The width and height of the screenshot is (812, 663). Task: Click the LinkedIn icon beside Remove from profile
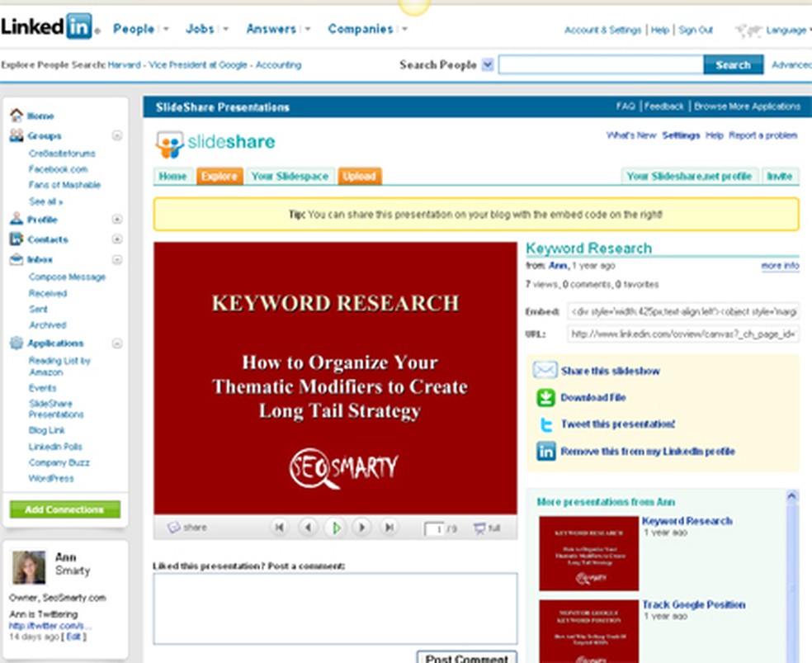[x=545, y=451]
